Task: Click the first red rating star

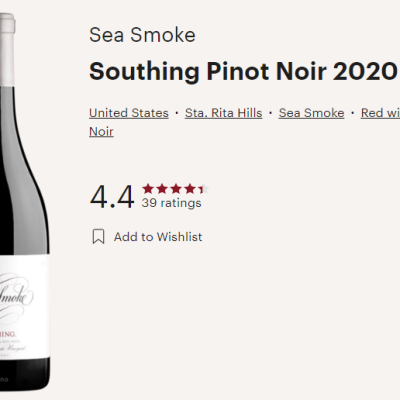Action: coord(148,189)
